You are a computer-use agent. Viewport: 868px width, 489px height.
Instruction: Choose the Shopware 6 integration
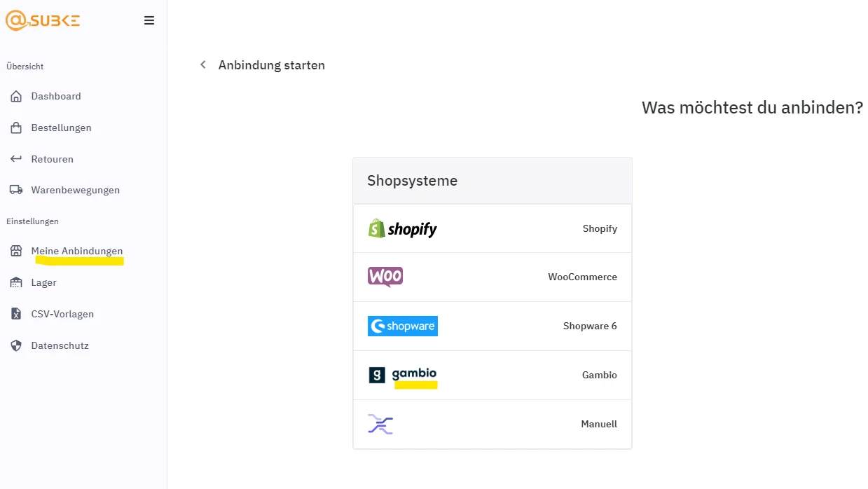click(492, 326)
